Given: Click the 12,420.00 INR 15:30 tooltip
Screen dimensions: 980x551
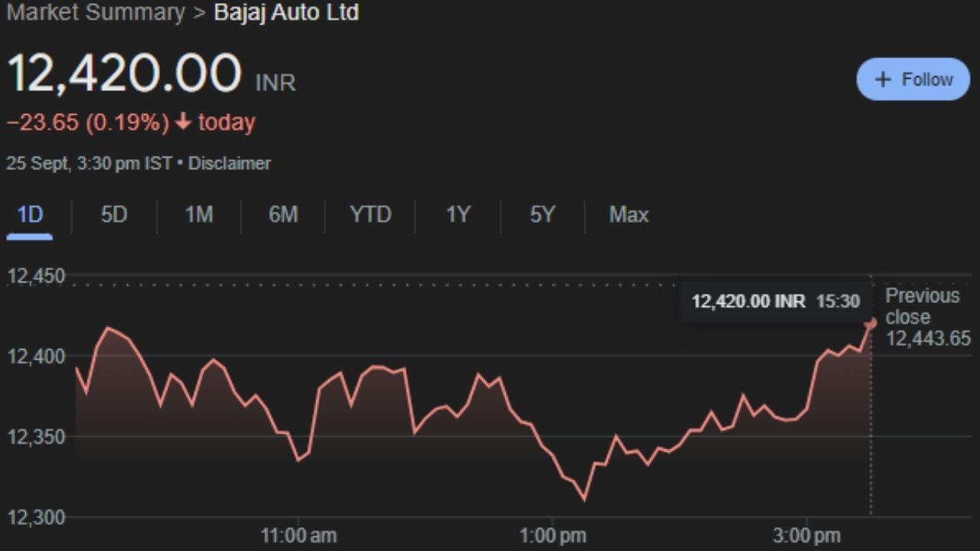Looking at the screenshot, I should (x=776, y=302).
